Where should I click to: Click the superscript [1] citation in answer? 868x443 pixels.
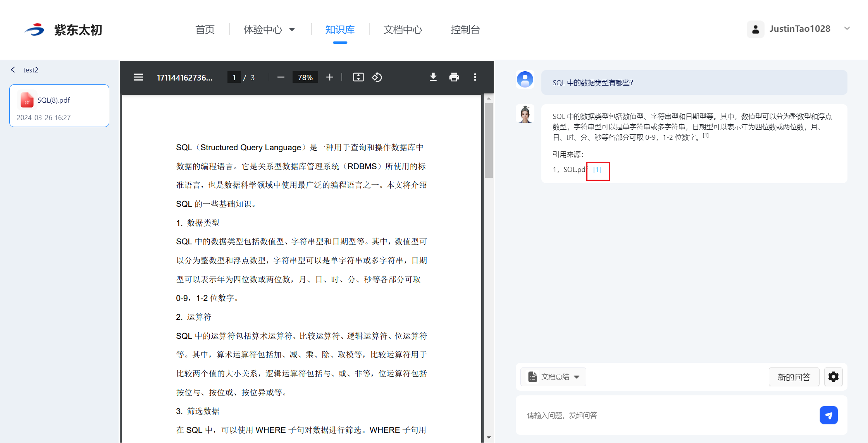point(706,136)
